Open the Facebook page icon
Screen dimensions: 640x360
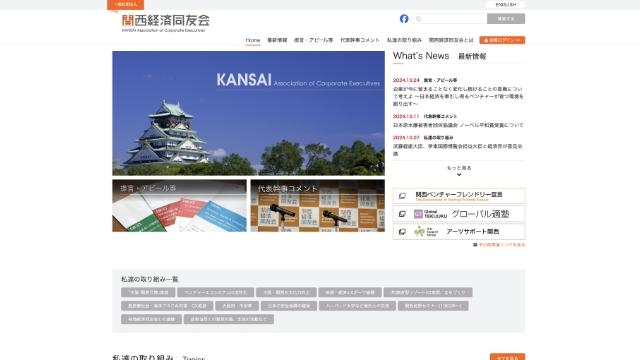coord(404,19)
